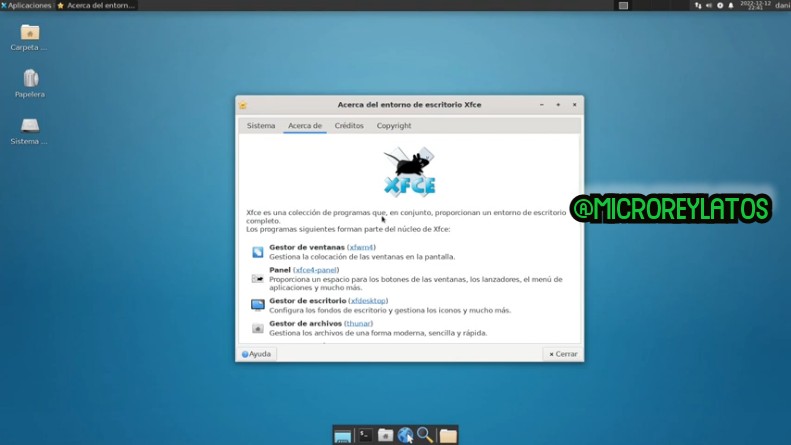Open the power manager tray icon

point(720,6)
